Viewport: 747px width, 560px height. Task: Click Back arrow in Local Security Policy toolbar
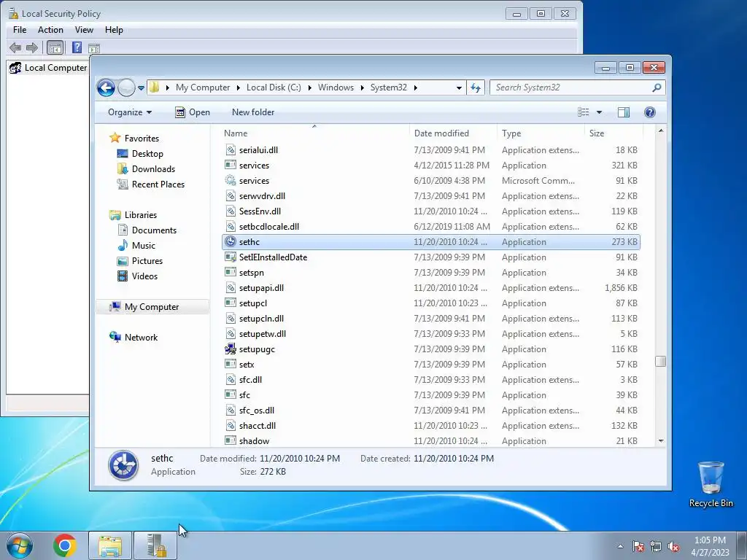15,47
